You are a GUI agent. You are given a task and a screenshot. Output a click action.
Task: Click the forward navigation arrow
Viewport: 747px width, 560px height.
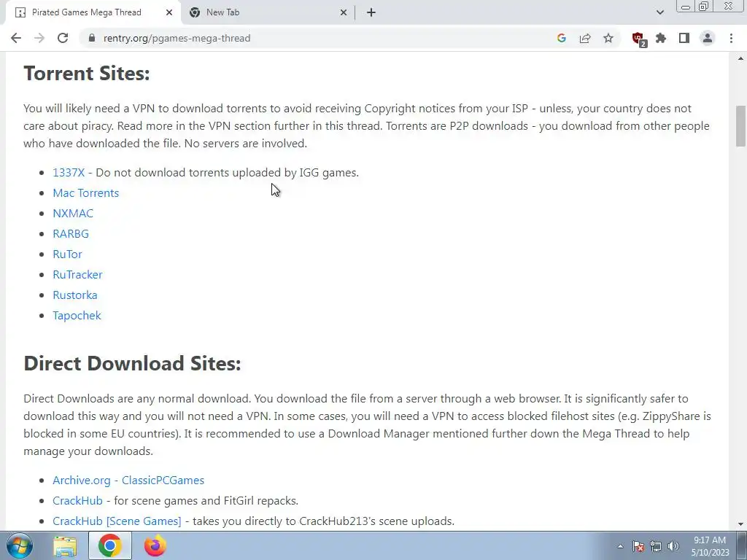[39, 38]
